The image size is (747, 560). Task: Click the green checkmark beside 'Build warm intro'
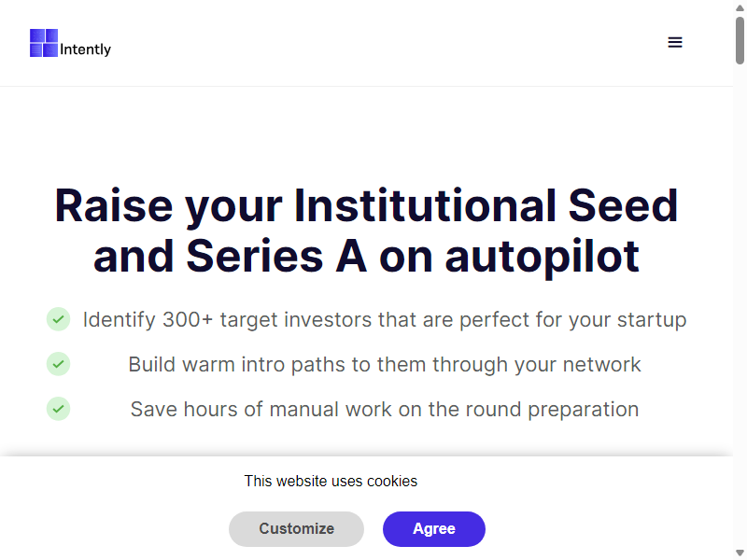(58, 364)
